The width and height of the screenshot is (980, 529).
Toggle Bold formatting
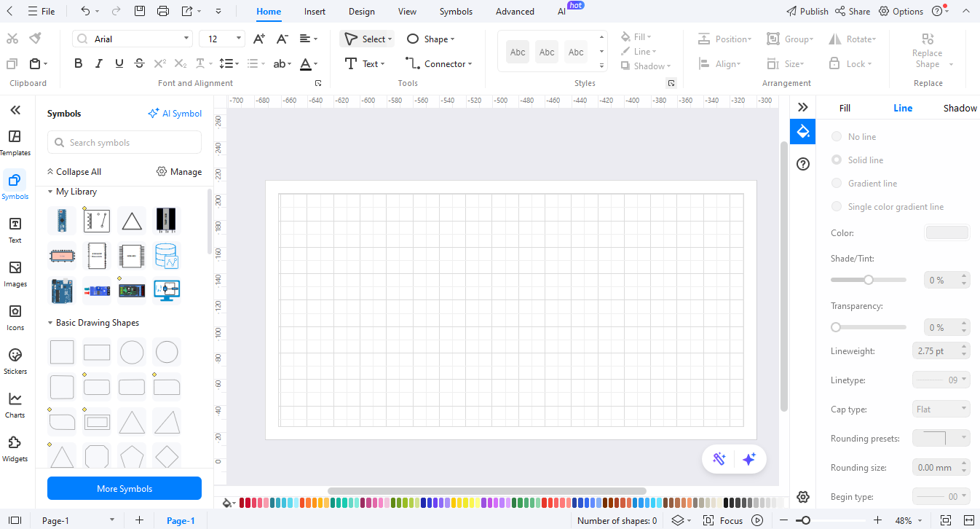tap(79, 63)
